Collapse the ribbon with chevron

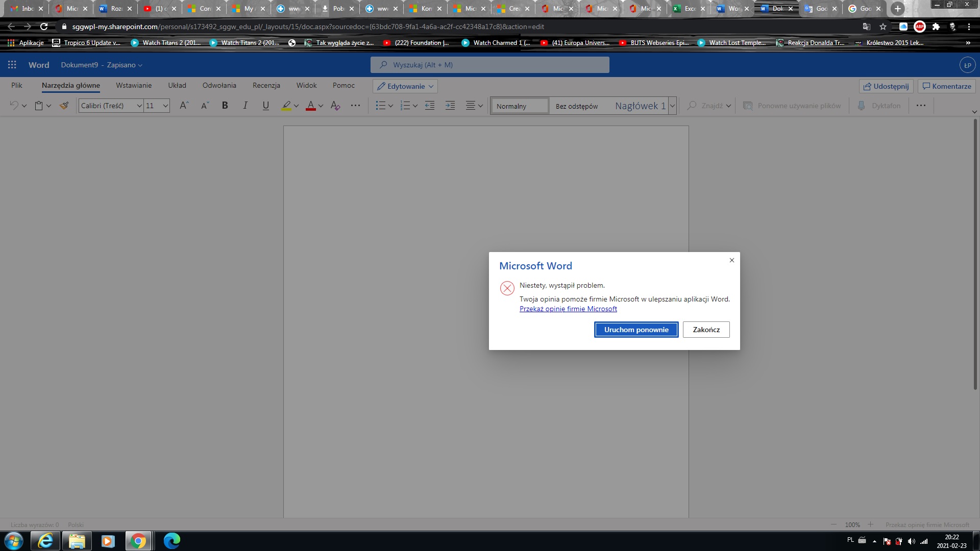point(974,112)
